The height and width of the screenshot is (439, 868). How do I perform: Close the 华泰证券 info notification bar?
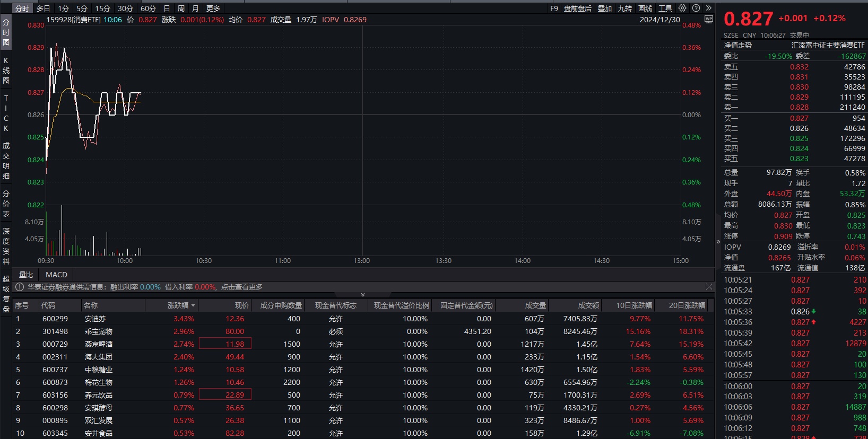tap(709, 287)
